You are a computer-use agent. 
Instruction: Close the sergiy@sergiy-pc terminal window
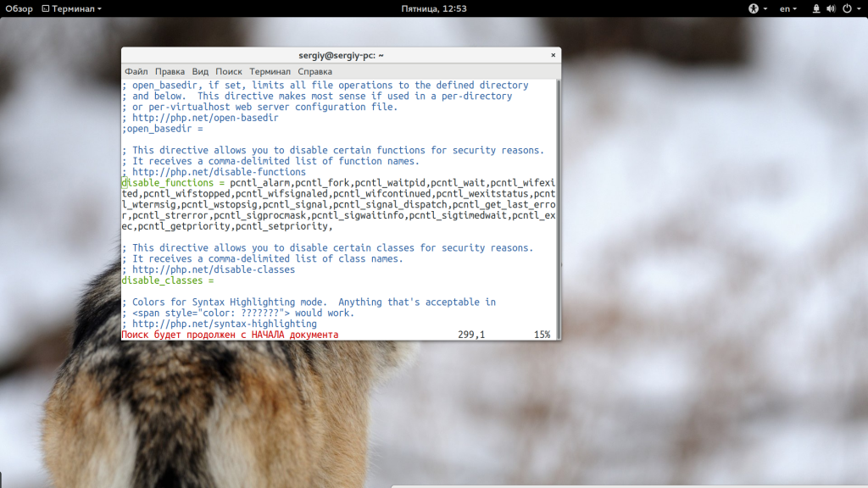pos(551,55)
